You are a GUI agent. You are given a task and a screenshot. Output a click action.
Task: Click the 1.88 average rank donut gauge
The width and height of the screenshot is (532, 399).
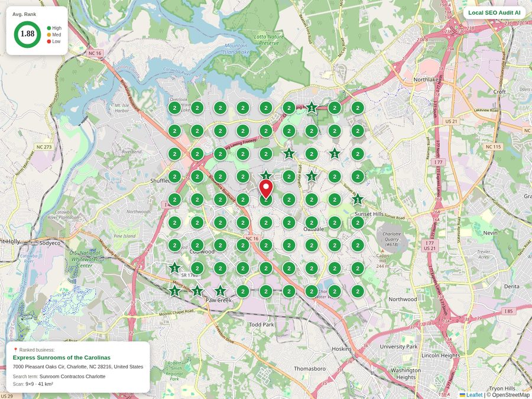click(27, 34)
